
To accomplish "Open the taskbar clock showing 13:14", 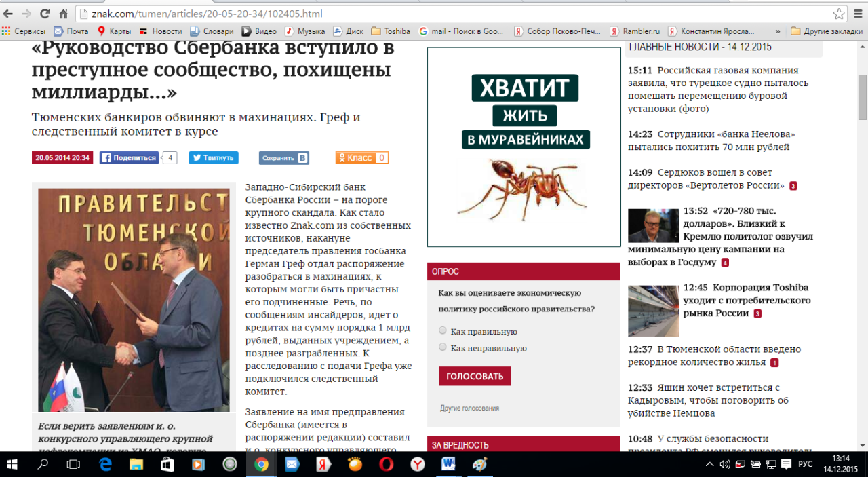I will [x=841, y=465].
